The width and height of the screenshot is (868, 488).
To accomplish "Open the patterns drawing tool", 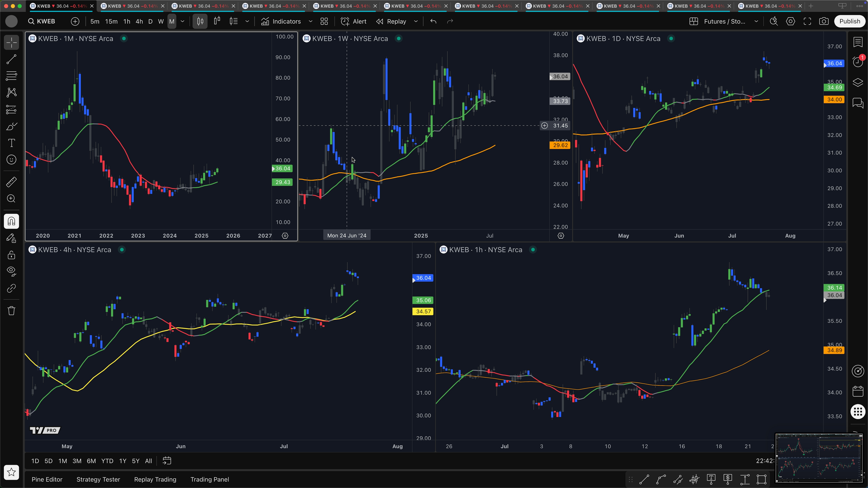I will click(12, 93).
